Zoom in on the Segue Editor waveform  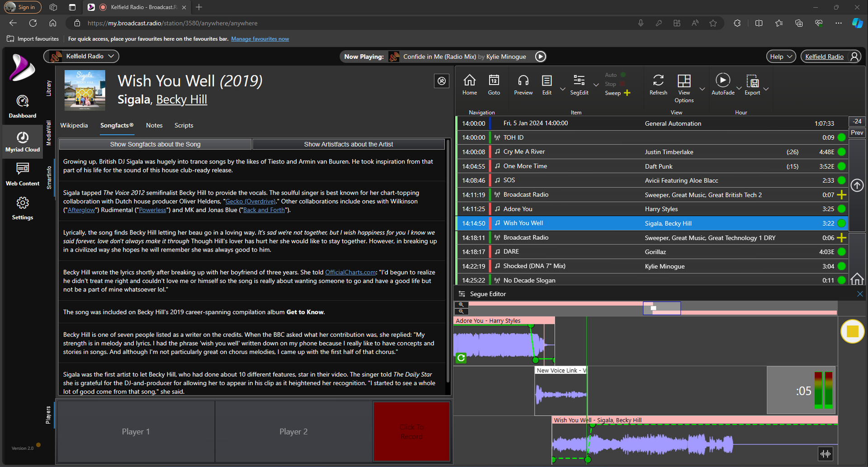[x=461, y=304]
